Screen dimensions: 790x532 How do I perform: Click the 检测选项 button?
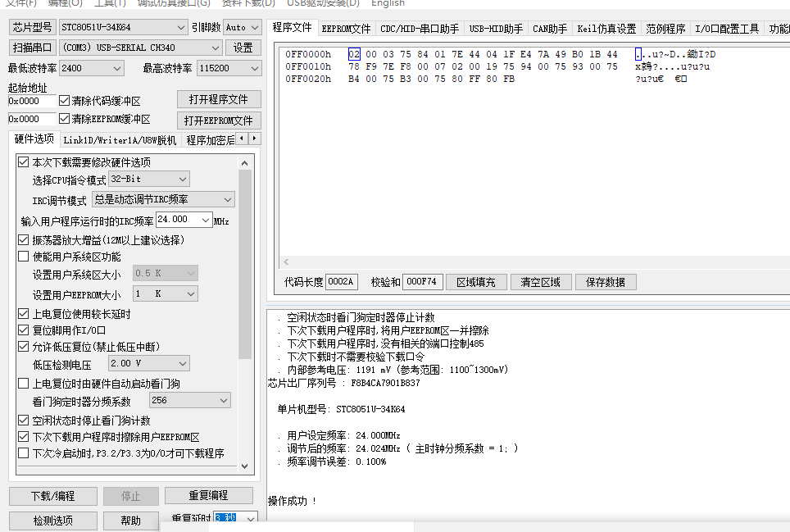coord(53,521)
